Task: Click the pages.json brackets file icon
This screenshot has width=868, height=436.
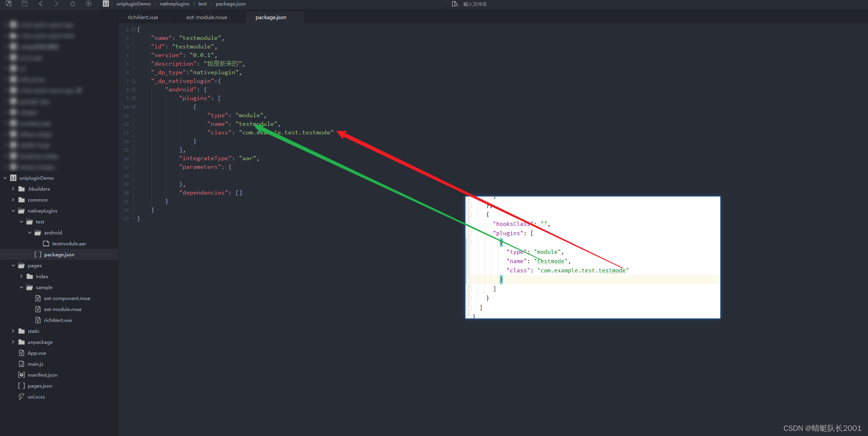Action: coord(21,386)
